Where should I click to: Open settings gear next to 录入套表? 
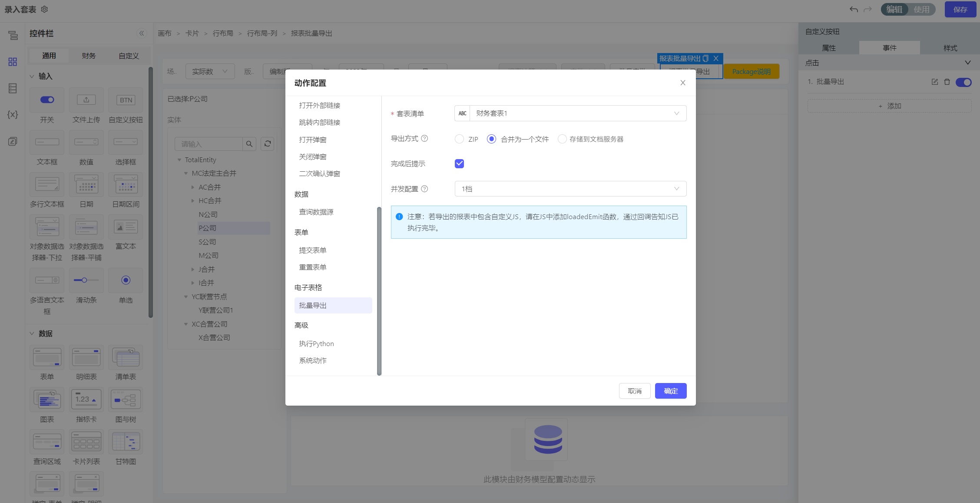click(44, 9)
